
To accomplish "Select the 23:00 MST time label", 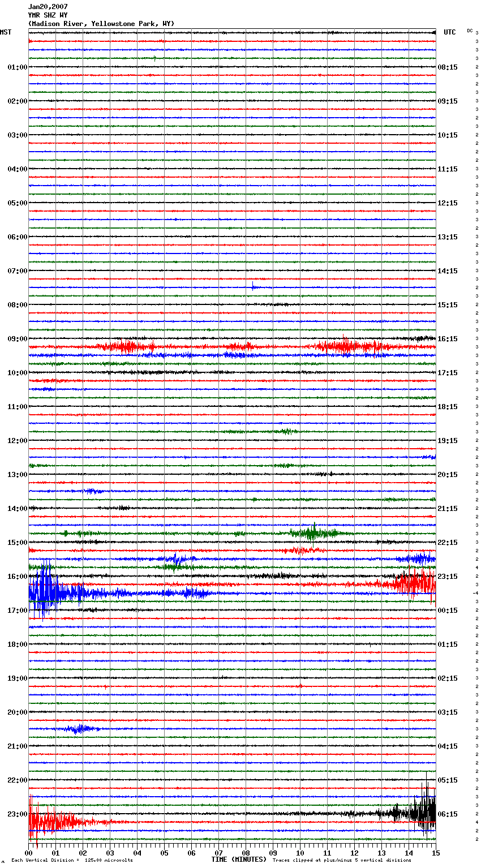I will (x=18, y=814).
